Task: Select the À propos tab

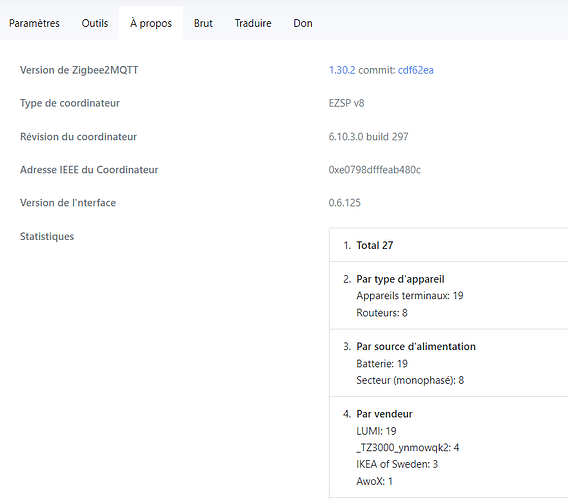Action: point(151,23)
